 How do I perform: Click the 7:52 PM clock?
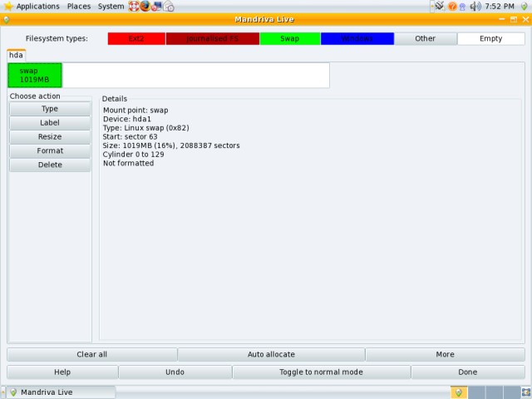point(500,6)
